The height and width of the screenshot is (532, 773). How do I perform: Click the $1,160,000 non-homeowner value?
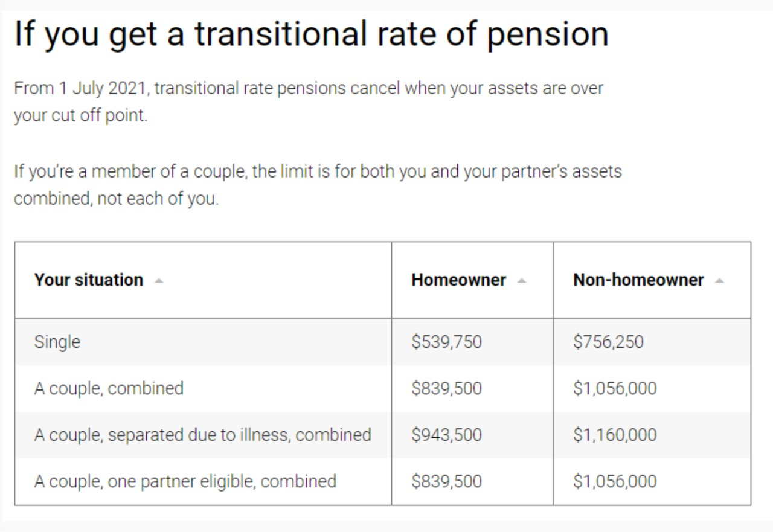615,435
